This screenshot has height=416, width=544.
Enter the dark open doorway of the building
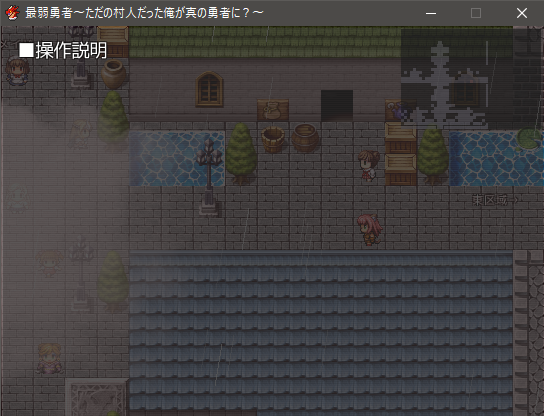point(337,105)
